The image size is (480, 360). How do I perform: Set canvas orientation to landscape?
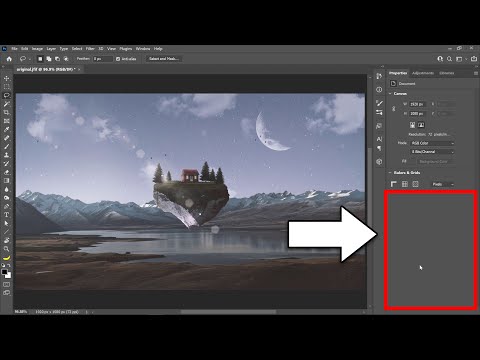pos(421,125)
